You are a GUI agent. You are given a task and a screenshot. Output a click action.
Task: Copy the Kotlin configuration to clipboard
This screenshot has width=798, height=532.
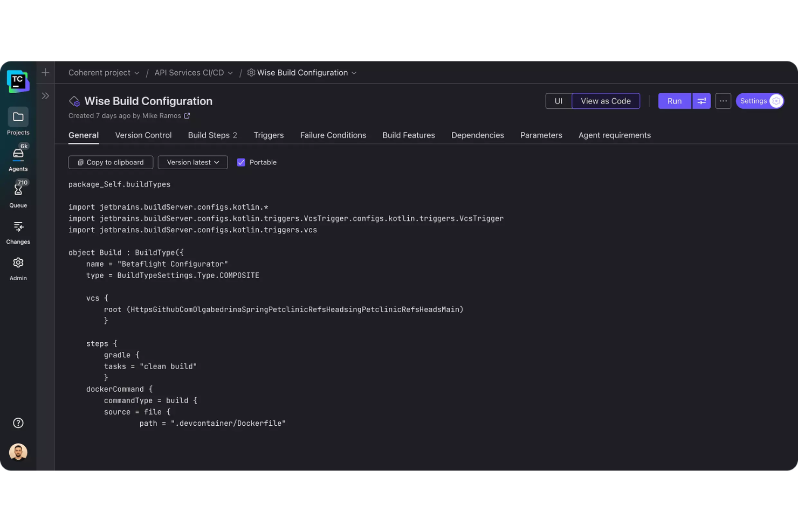click(x=111, y=162)
